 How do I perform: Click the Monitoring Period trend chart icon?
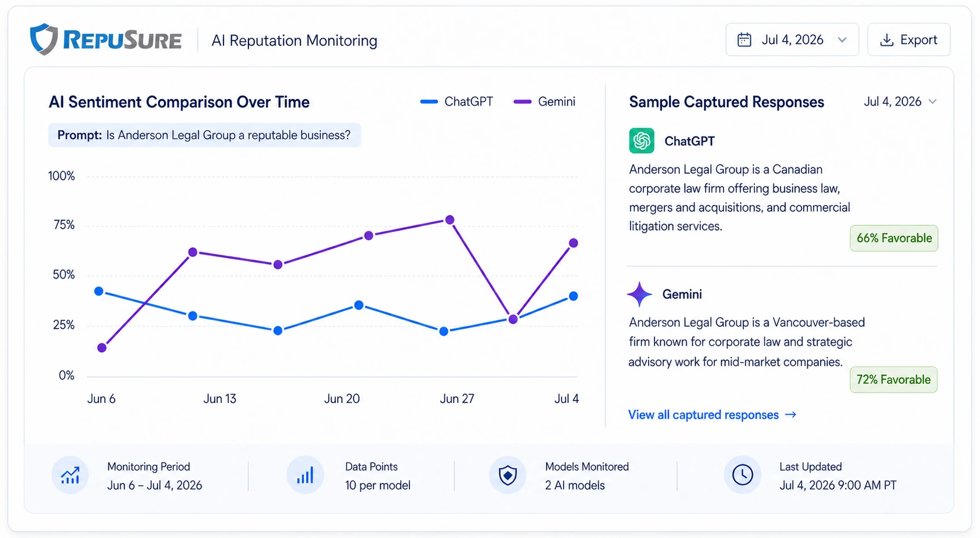(70, 475)
